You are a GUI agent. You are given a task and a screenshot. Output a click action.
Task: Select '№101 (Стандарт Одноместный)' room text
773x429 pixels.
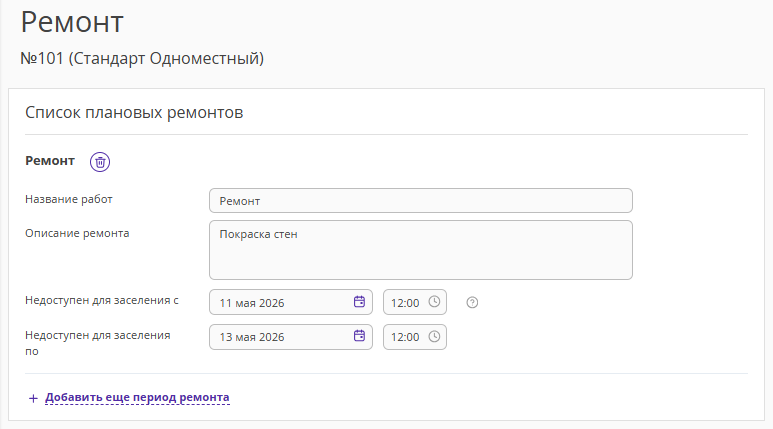[142, 59]
